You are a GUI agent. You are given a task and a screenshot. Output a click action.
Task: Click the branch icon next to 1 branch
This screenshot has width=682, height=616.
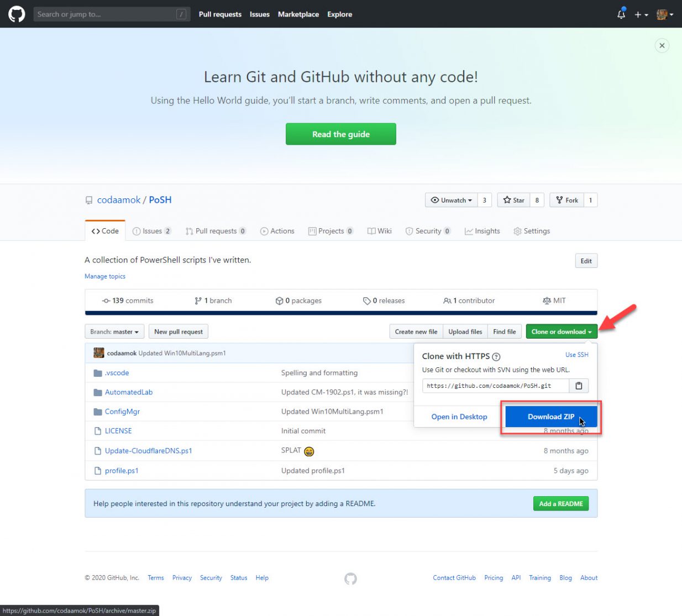pyautogui.click(x=199, y=300)
